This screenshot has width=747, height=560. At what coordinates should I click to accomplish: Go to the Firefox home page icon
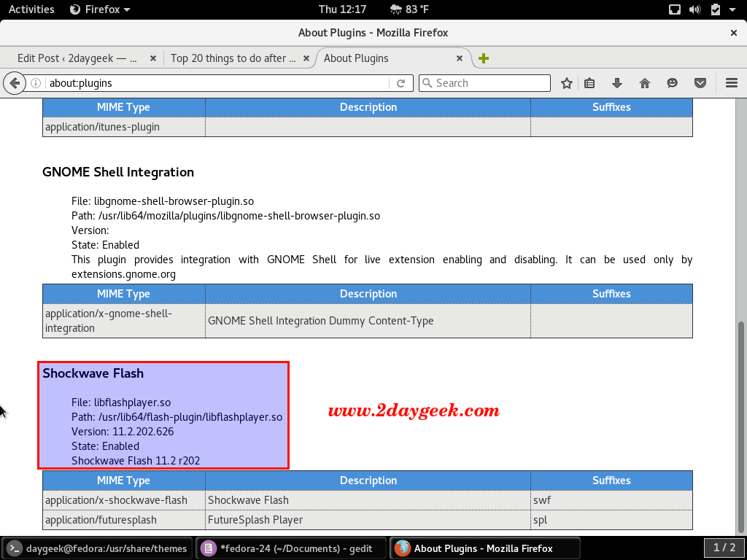click(x=645, y=83)
